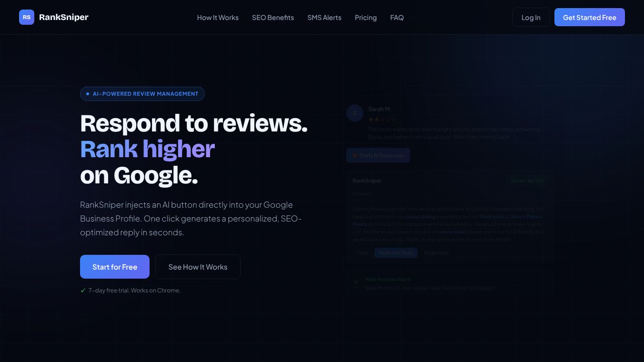Screen dimensions: 644x362
Task: Click the Regenerate button
Action: (x=437, y=253)
